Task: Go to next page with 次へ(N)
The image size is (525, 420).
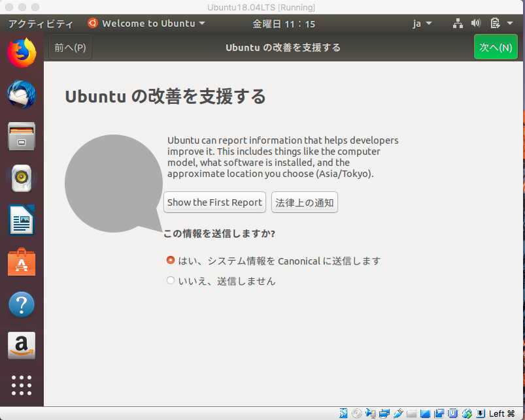Action: click(x=496, y=47)
